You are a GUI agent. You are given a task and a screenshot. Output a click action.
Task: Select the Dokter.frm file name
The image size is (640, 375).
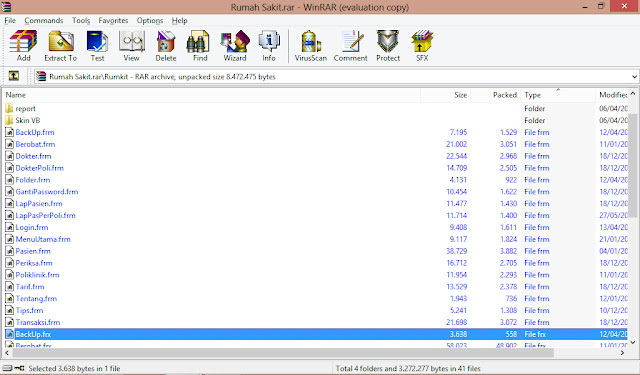coord(33,156)
